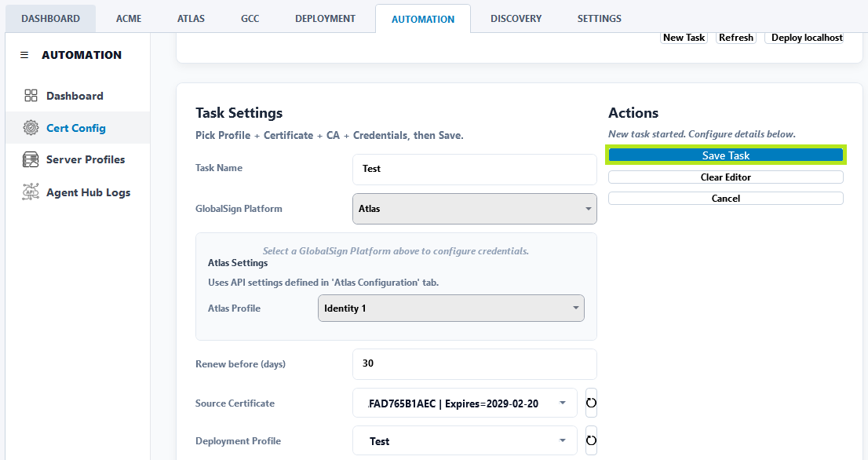Switch to the DEPLOYMENT tab
The width and height of the screenshot is (868, 460).
tap(325, 19)
